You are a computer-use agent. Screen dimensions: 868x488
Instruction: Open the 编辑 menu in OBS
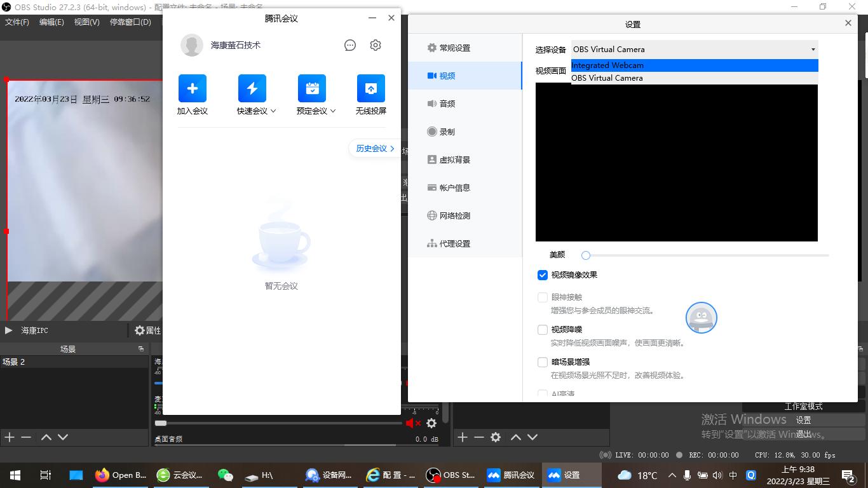(51, 21)
